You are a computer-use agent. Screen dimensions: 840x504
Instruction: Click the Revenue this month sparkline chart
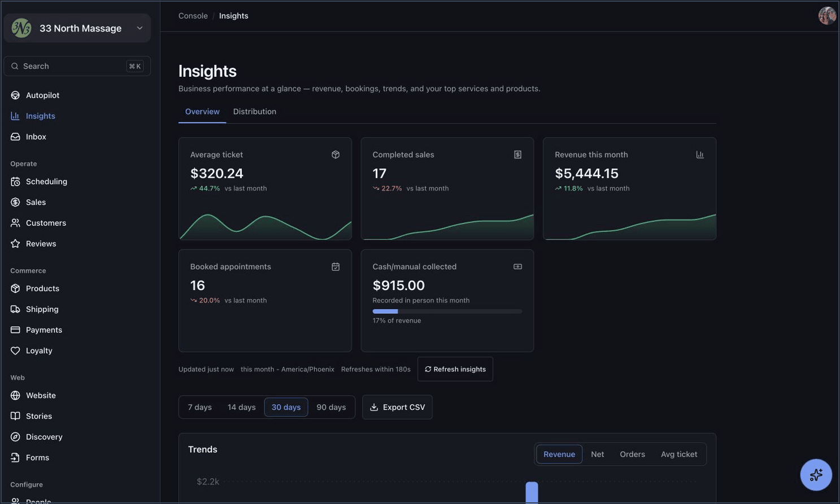coord(630,227)
